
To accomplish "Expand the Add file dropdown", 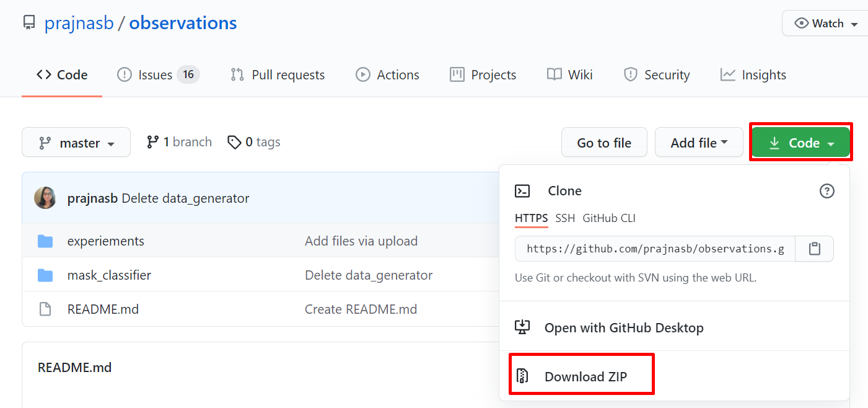I will tap(699, 143).
